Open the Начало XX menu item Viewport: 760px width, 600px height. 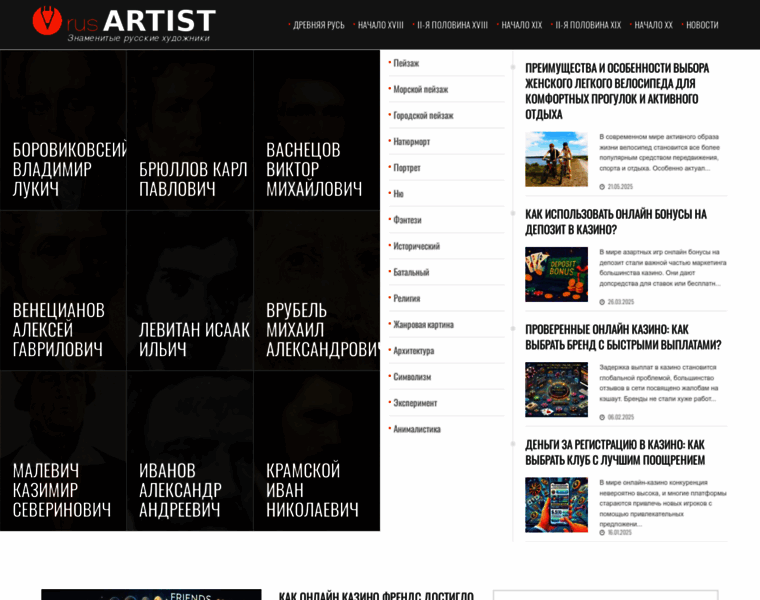(653, 25)
